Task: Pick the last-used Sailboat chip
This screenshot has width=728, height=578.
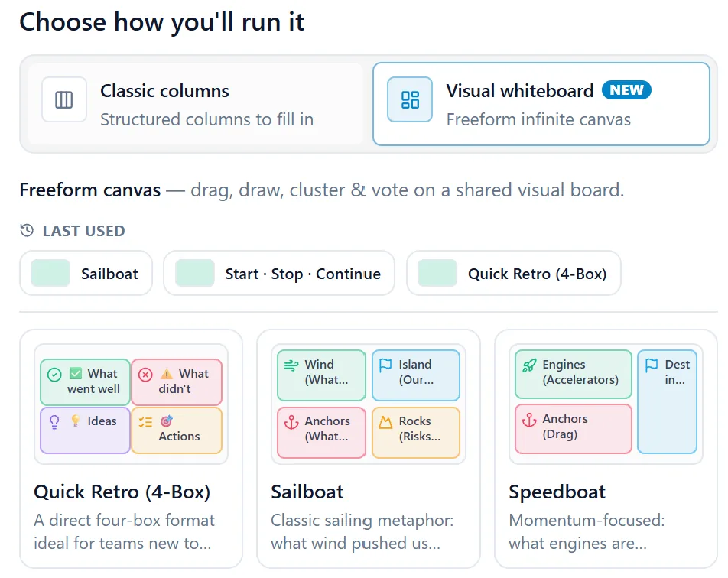Action: [86, 274]
